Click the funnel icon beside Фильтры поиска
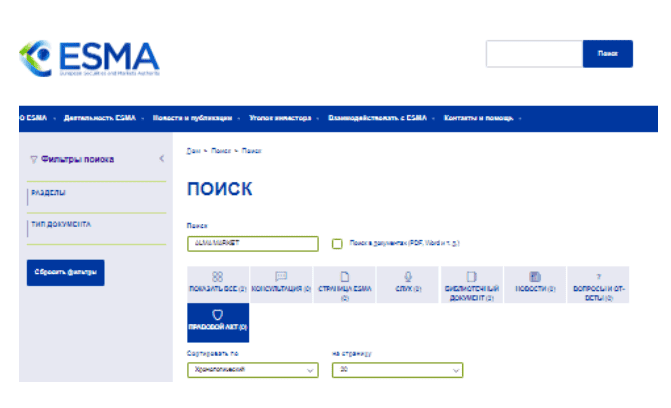The height and width of the screenshot is (408, 671). click(x=33, y=160)
